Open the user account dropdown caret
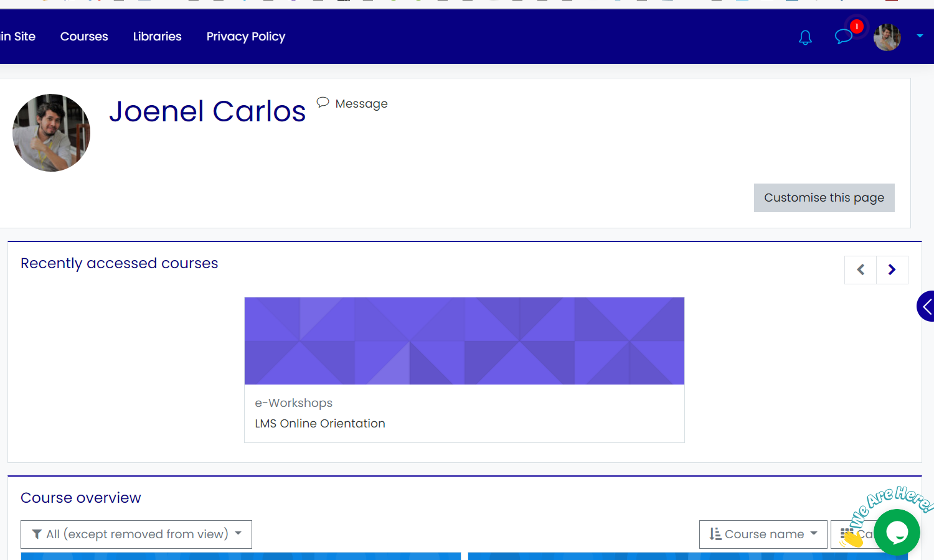934x560 pixels. pyautogui.click(x=920, y=36)
